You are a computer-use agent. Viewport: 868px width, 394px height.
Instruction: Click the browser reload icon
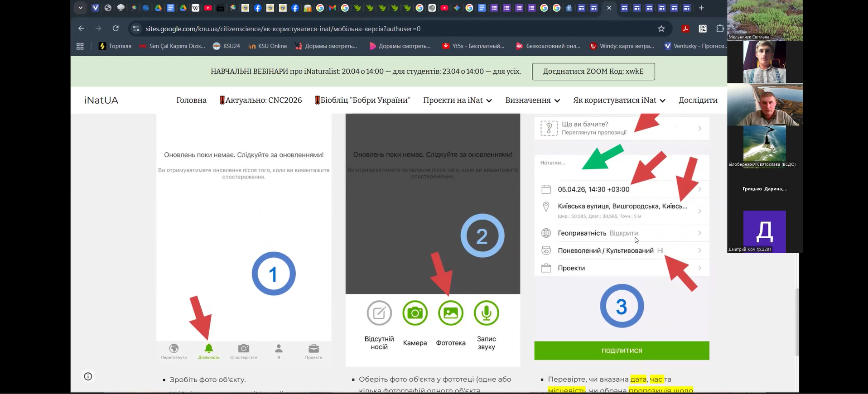point(116,29)
